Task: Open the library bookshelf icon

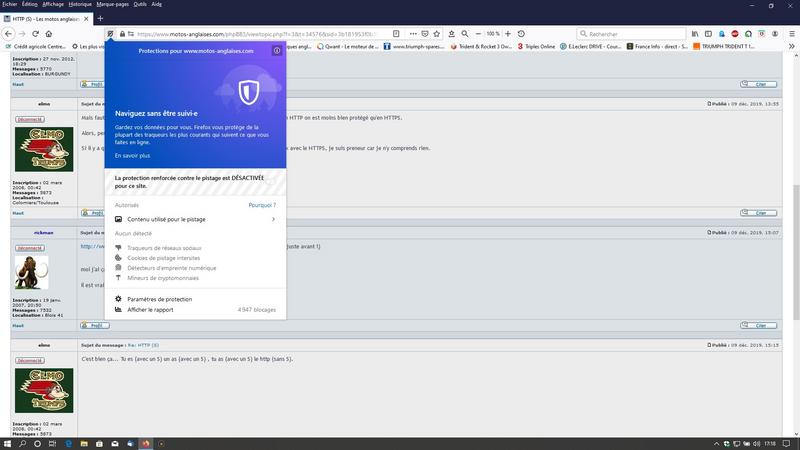Action: coord(695,34)
